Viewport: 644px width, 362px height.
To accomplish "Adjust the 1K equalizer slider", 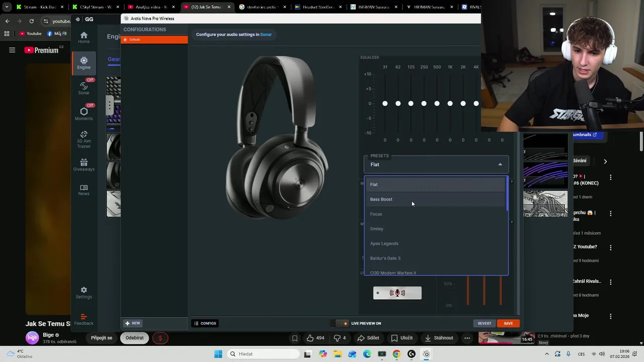I will [x=450, y=104].
